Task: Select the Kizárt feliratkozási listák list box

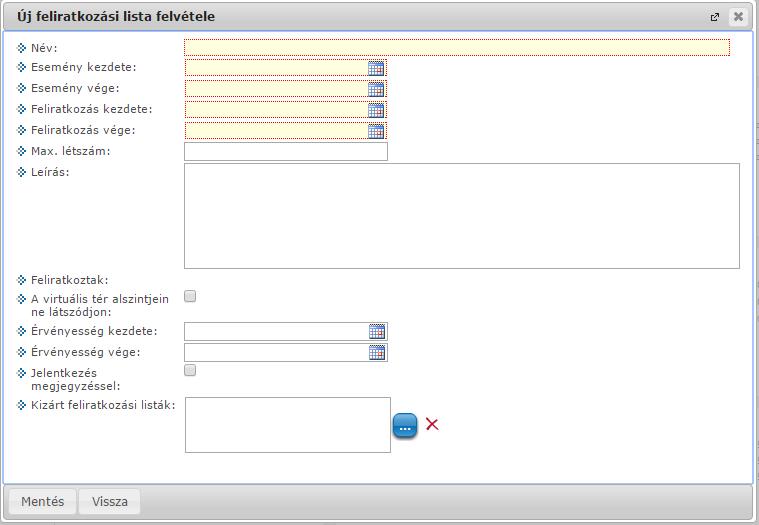Action: pyautogui.click(x=288, y=425)
